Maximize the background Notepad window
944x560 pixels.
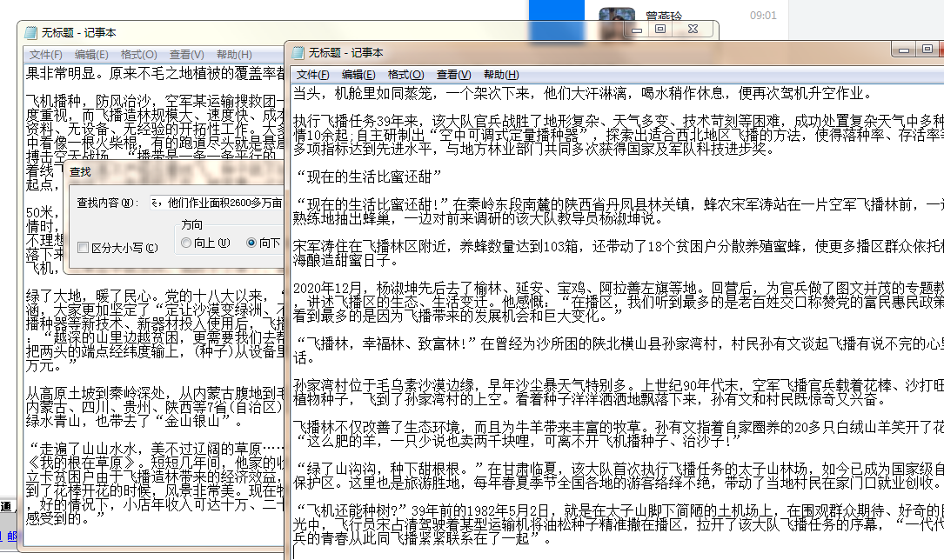660,29
